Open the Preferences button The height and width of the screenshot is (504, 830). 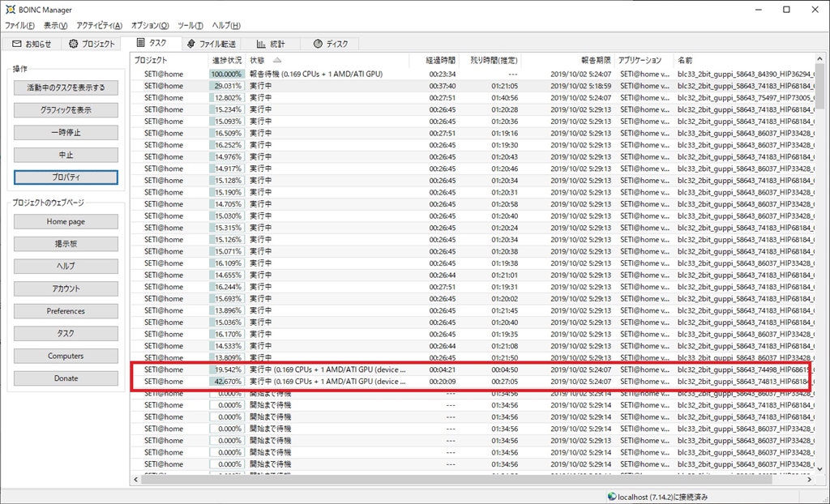pyautogui.click(x=66, y=311)
